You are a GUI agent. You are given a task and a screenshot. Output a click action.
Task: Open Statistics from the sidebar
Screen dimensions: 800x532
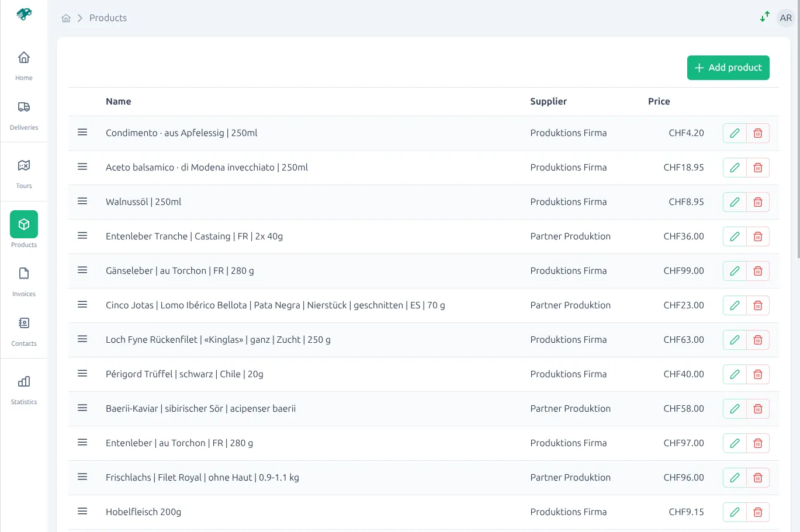[24, 389]
